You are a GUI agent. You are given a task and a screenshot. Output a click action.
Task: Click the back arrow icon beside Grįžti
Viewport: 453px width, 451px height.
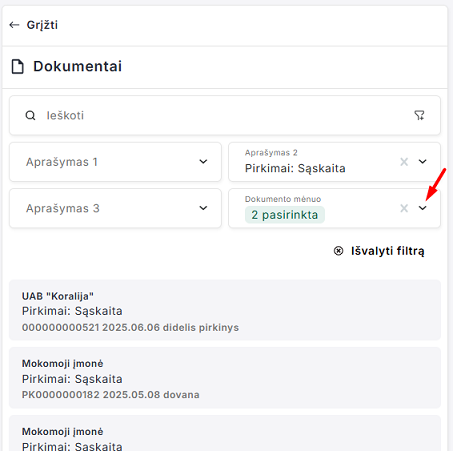(14, 25)
